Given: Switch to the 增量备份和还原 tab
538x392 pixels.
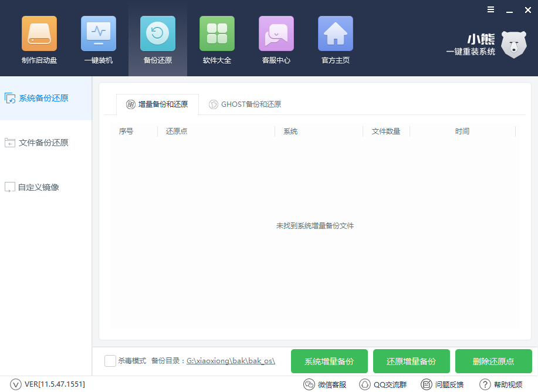Looking at the screenshot, I should [x=157, y=104].
